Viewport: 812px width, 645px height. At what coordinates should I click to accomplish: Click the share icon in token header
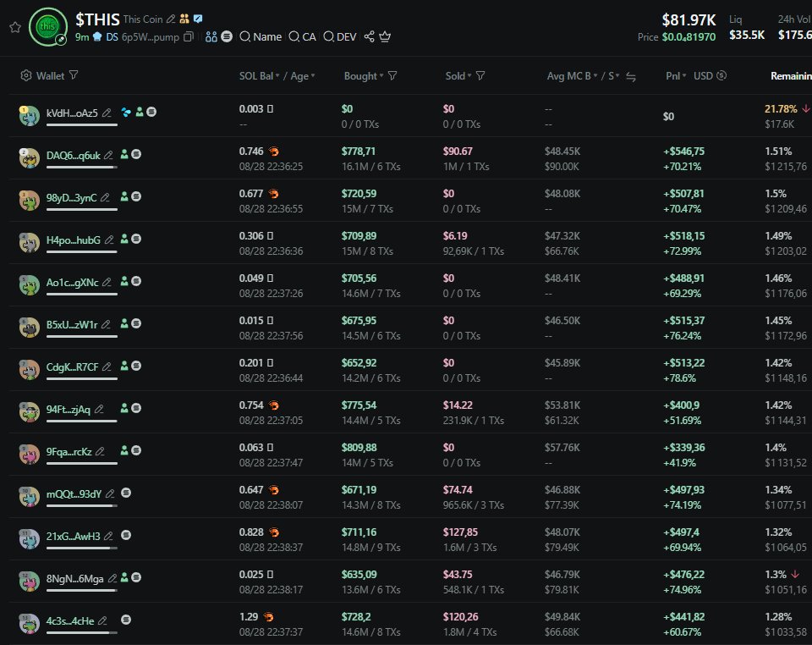pos(369,36)
